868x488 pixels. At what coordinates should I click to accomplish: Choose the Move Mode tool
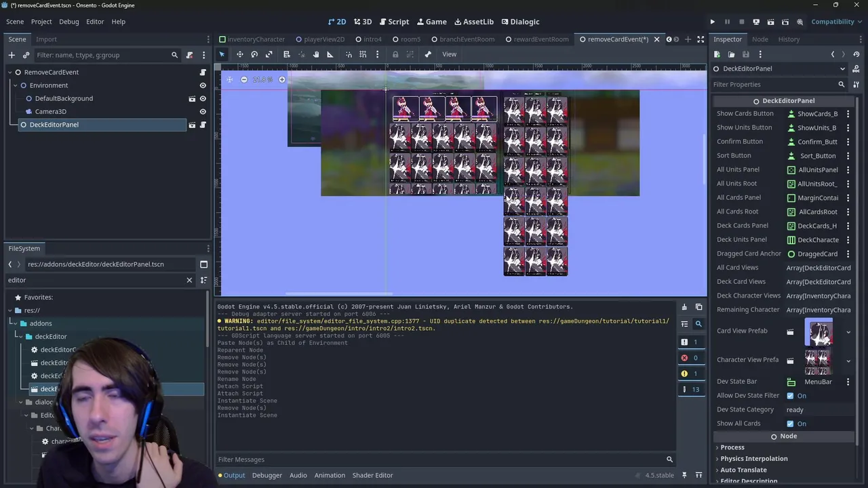(239, 54)
